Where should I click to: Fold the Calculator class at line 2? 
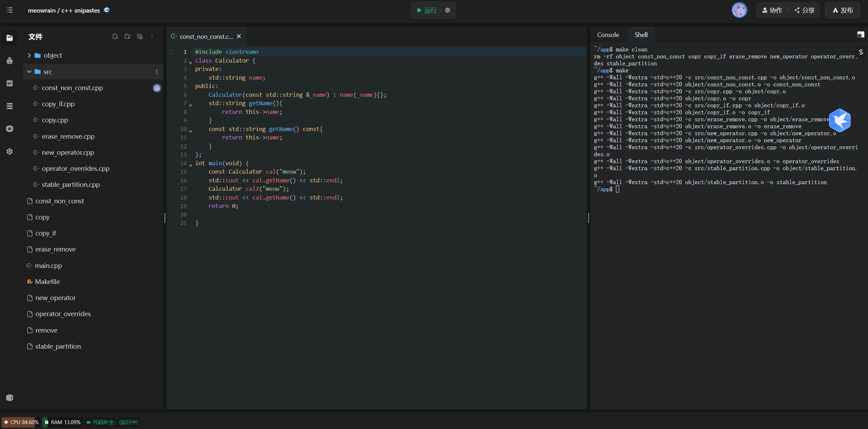191,62
